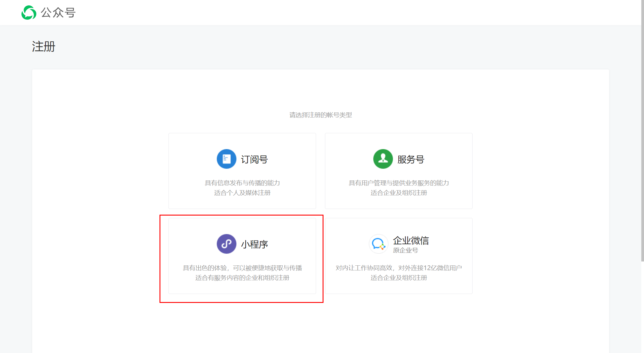Click text 具有用户管理与提供业务服务的能力

[399, 183]
